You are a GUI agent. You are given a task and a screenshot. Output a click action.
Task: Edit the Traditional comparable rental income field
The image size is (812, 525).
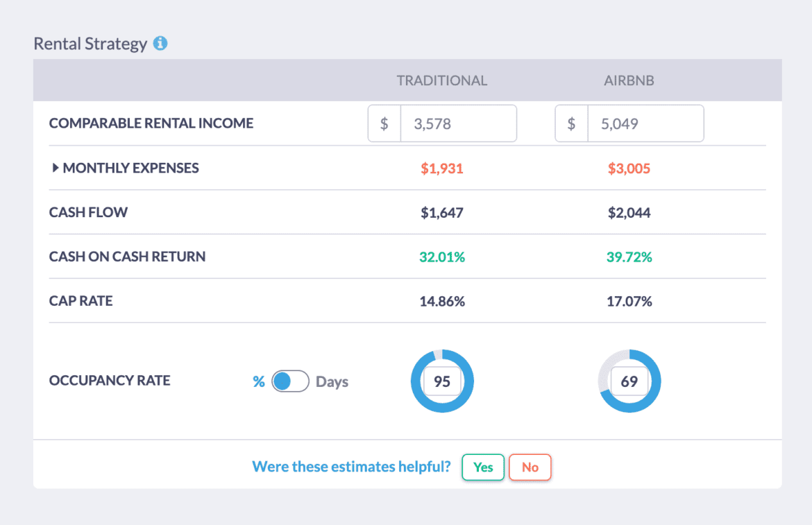[458, 123]
